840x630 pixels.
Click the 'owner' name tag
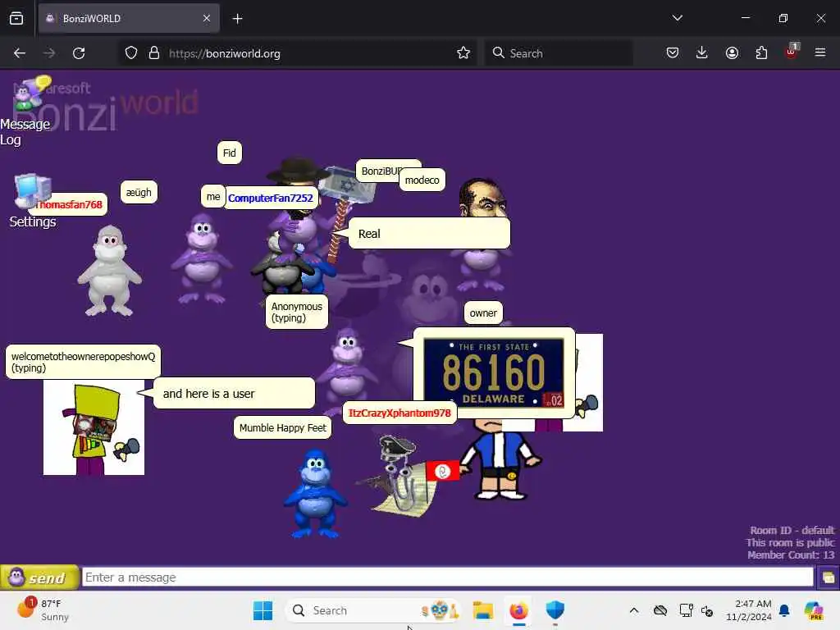coord(483,313)
